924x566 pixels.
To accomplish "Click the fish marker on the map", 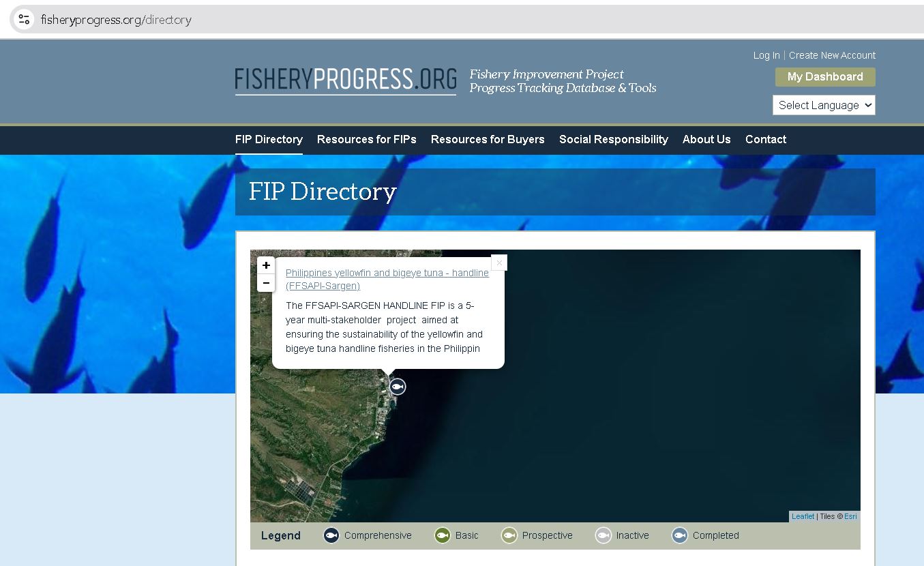I will [x=398, y=387].
